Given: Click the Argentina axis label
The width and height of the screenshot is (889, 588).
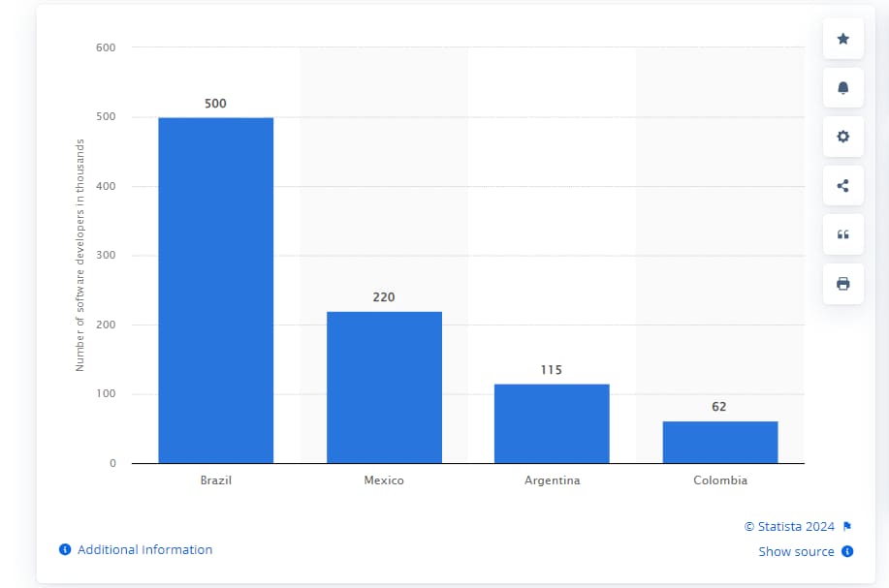Looking at the screenshot, I should coord(552,480).
